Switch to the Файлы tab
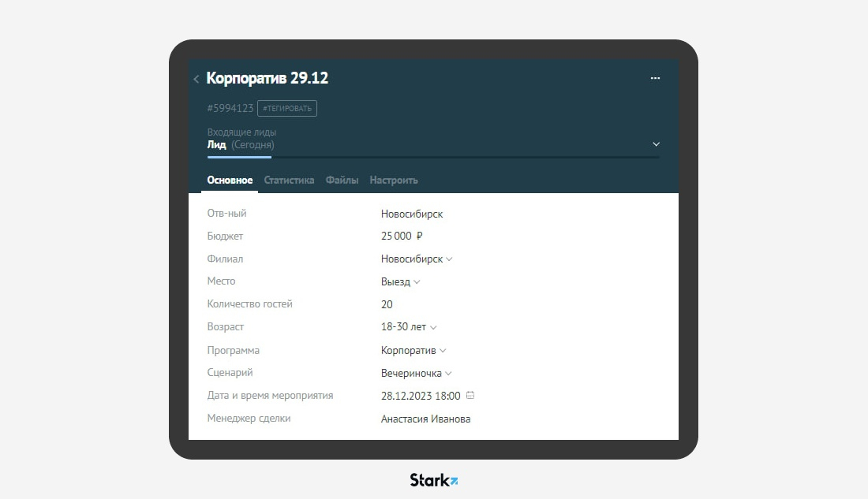The width and height of the screenshot is (868, 499). tap(342, 181)
